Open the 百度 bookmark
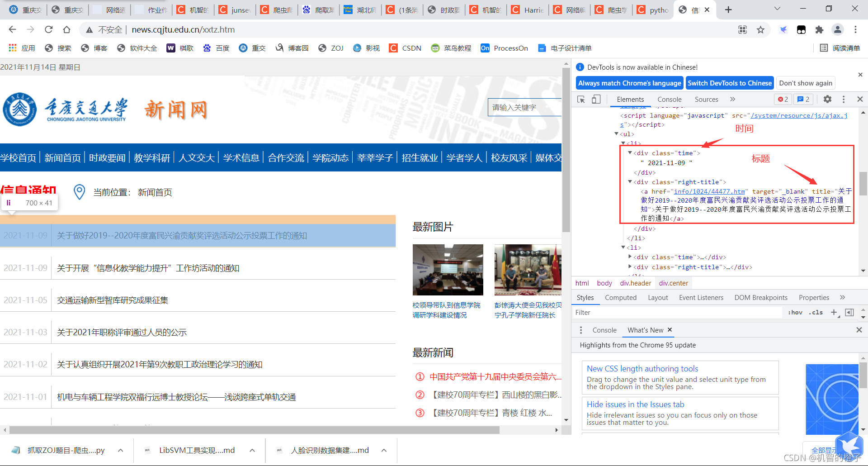Screen dimensions: 868x466 (x=216, y=48)
